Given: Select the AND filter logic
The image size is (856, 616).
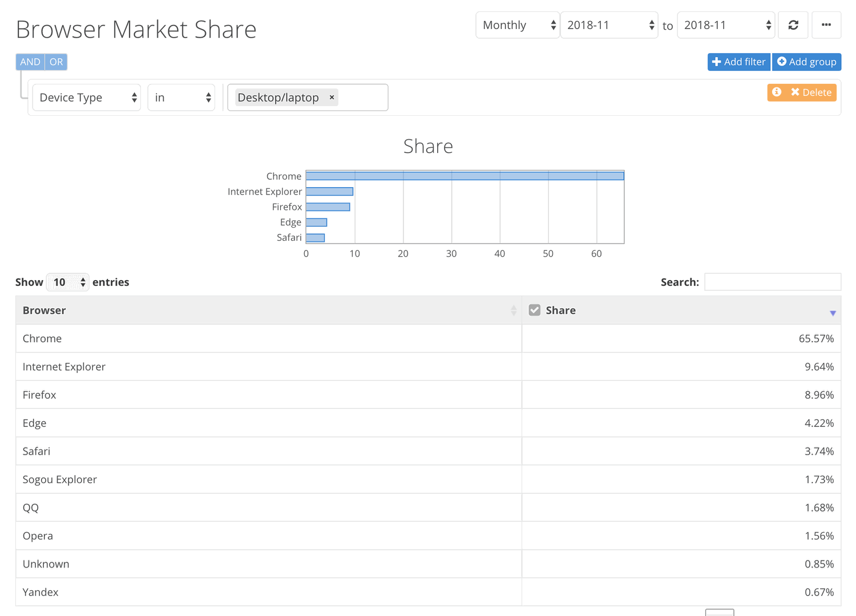Looking at the screenshot, I should click(x=30, y=62).
